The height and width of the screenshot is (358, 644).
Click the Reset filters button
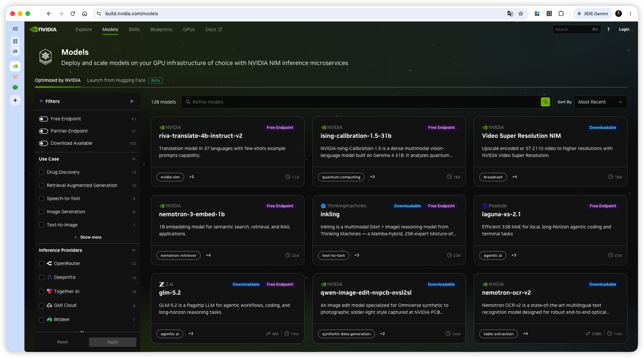pyautogui.click(x=62, y=342)
